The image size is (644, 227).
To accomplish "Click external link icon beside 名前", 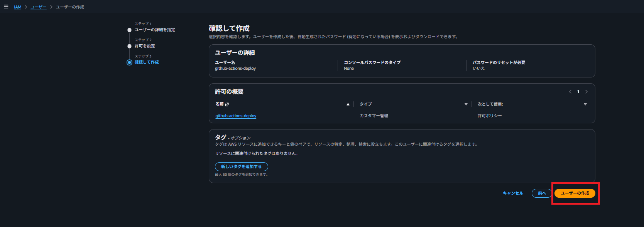I will [x=227, y=104].
